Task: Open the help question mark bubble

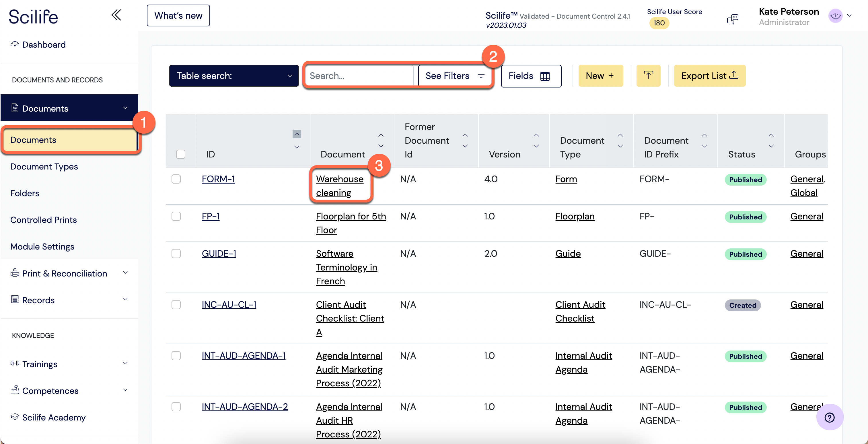Action: (x=830, y=417)
